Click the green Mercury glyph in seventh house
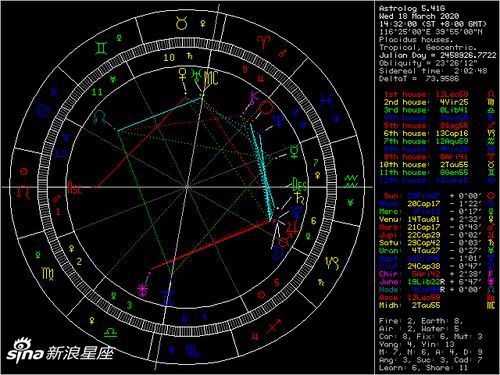 pyautogui.click(x=294, y=151)
